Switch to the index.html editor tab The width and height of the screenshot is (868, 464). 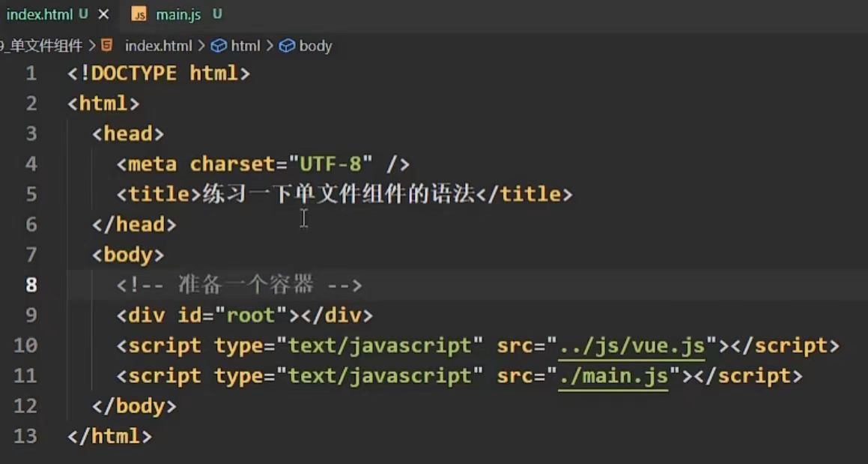[x=57, y=15]
